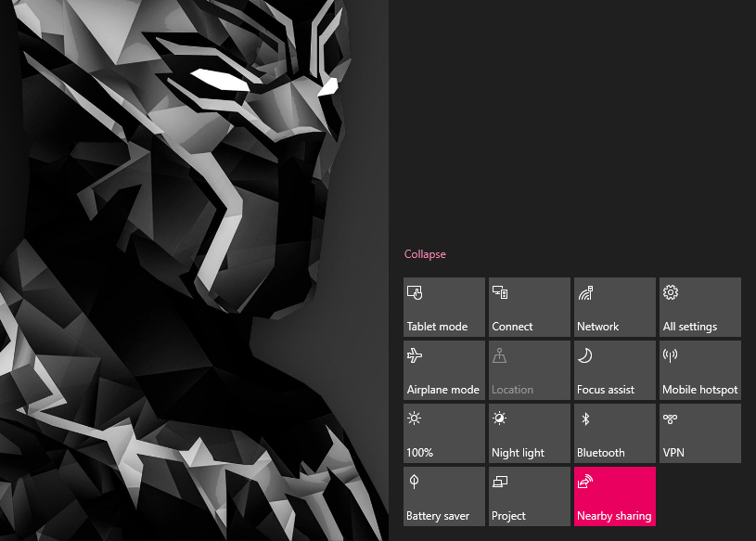Open the VPN quick action
This screenshot has width=756, height=541.
[700, 433]
